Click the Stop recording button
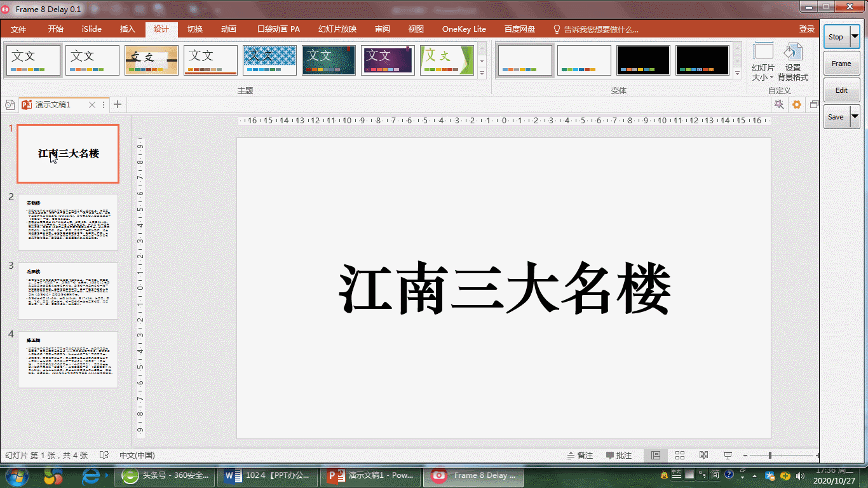 click(836, 37)
